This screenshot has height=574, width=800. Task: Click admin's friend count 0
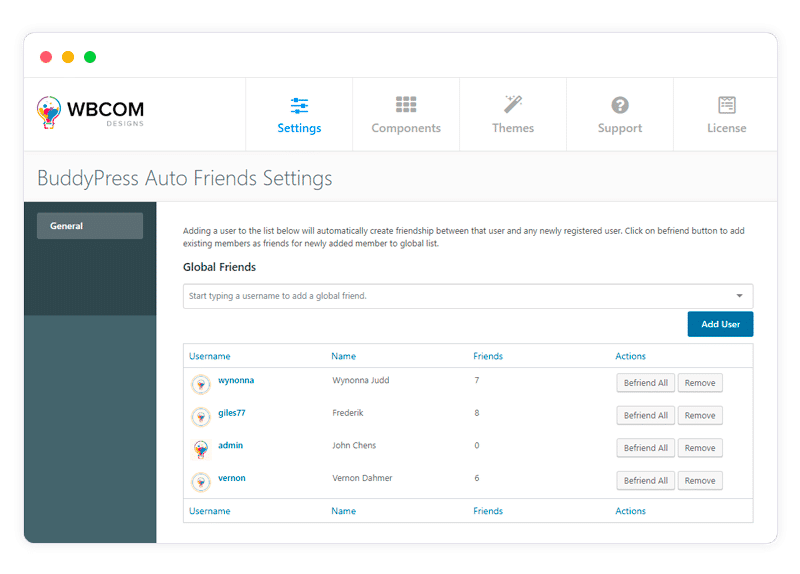click(477, 445)
